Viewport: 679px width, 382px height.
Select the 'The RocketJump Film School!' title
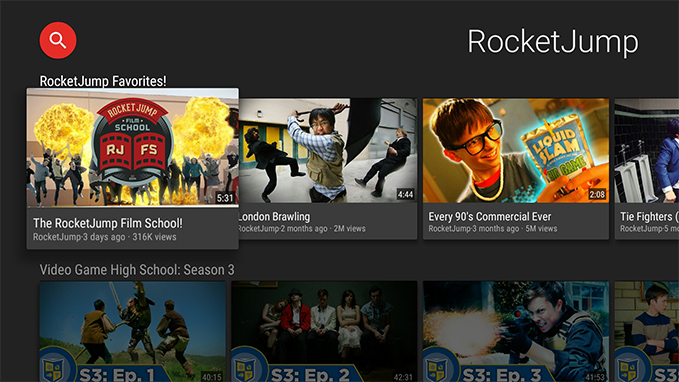pos(108,223)
